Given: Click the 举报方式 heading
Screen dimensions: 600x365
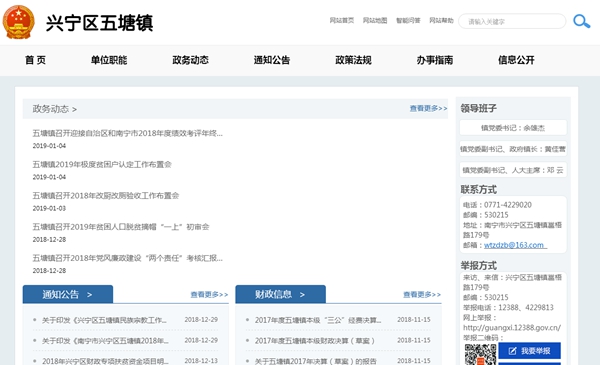Looking at the screenshot, I should point(478,265).
